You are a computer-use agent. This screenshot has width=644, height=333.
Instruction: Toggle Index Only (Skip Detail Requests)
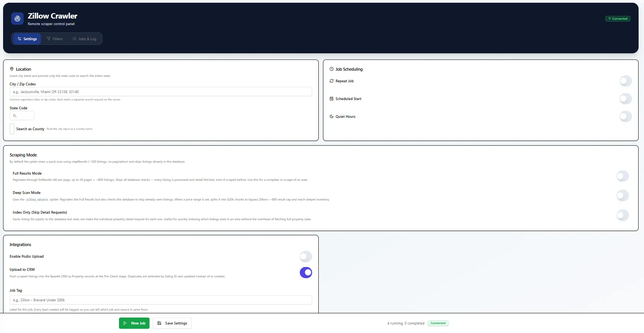point(622,215)
